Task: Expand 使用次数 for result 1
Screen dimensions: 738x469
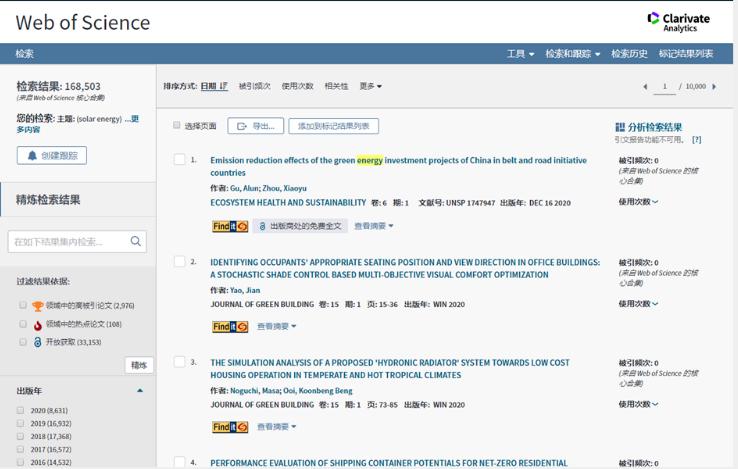Action: (x=638, y=202)
